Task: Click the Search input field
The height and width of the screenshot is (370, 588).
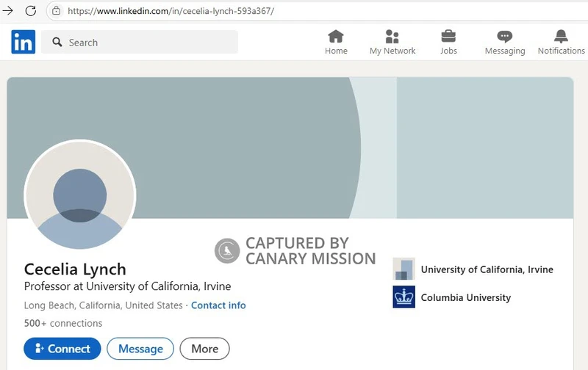Action: click(140, 42)
